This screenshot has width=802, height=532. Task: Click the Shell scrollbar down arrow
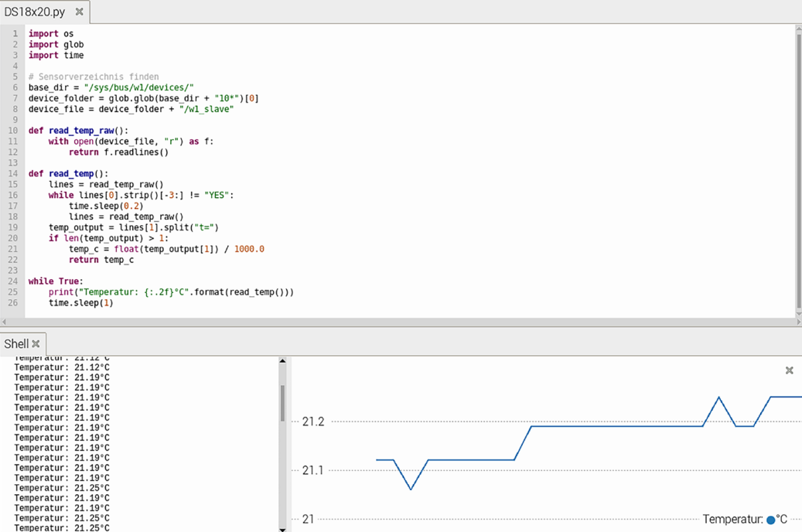282,528
